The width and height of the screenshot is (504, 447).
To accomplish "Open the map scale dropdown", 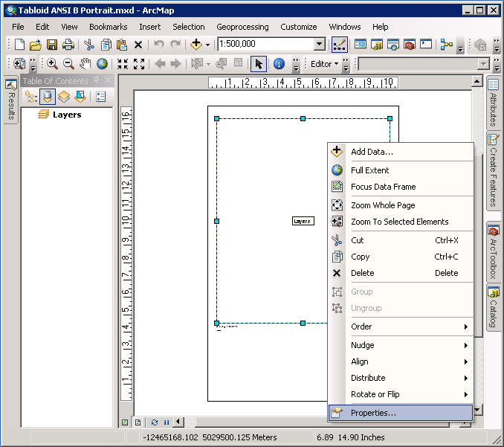I will point(319,44).
